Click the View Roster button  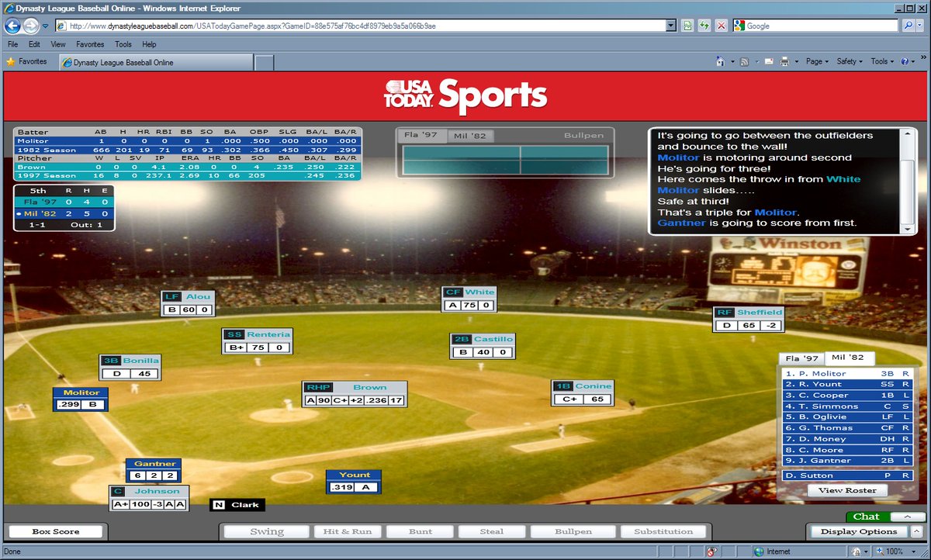click(x=847, y=490)
